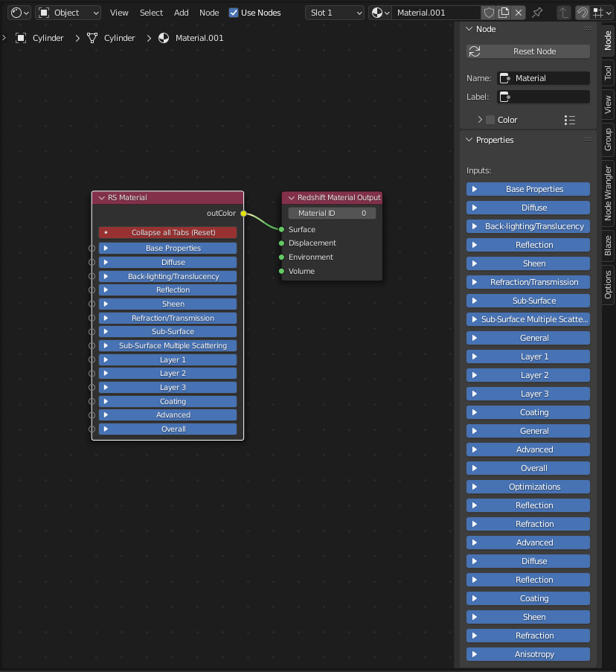616x672 pixels.
Task: Click the color presets list icon
Action: (x=570, y=120)
